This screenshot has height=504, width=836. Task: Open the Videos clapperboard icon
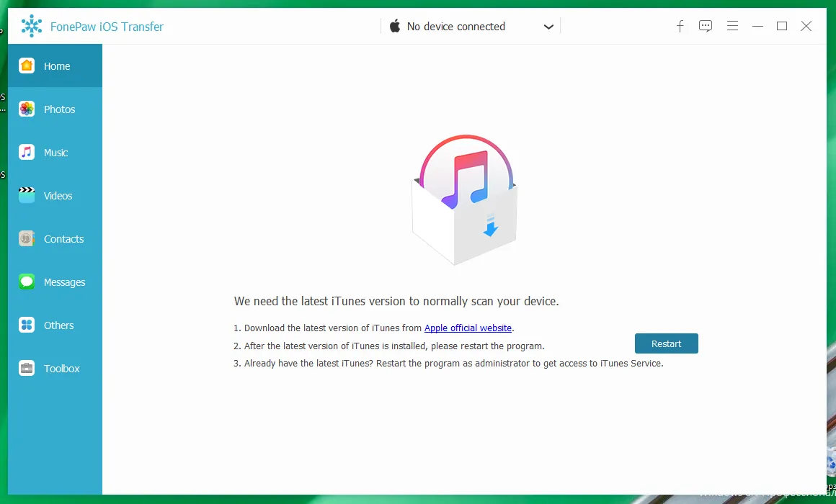coord(27,195)
